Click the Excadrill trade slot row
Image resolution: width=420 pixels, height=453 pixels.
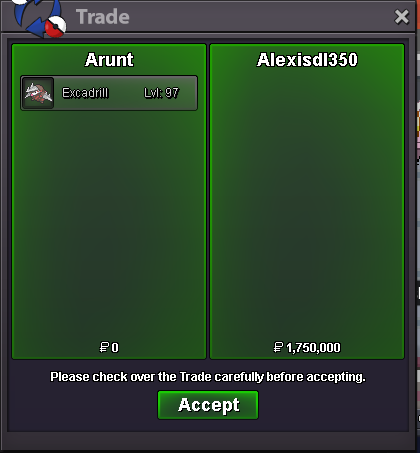pos(109,93)
